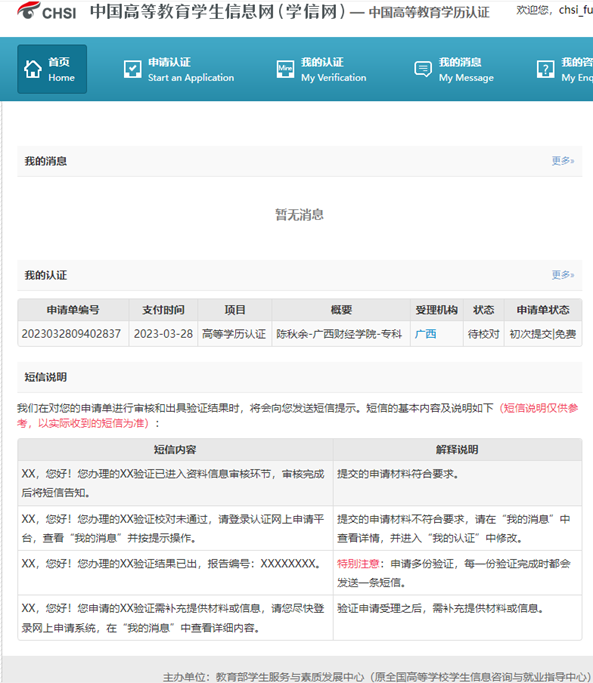
Task: Click the welcome username text at top right
Action: pos(554,10)
